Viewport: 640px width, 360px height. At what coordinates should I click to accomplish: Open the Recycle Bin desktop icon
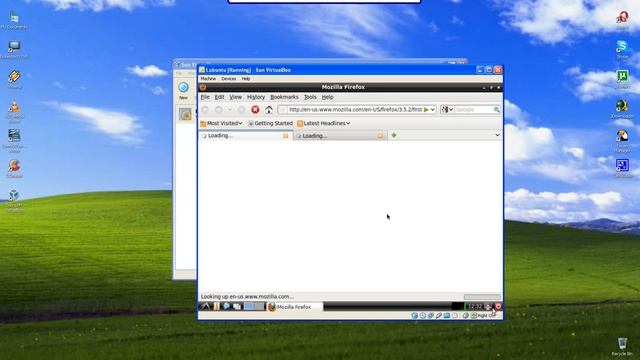pyautogui.click(x=622, y=346)
